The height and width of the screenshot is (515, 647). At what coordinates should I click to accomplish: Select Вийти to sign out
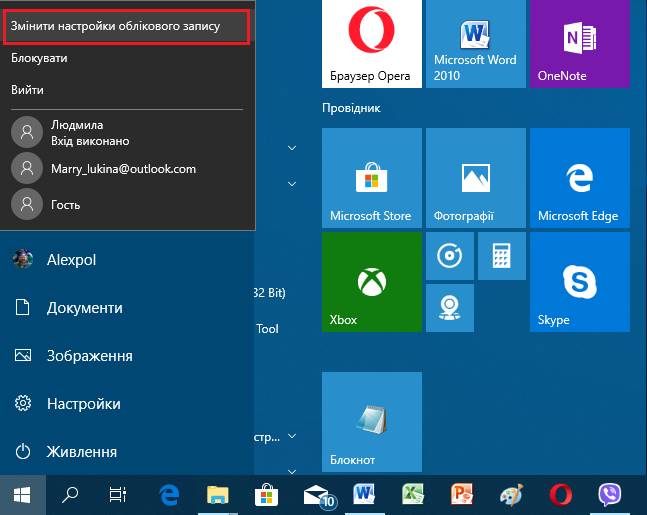27,90
